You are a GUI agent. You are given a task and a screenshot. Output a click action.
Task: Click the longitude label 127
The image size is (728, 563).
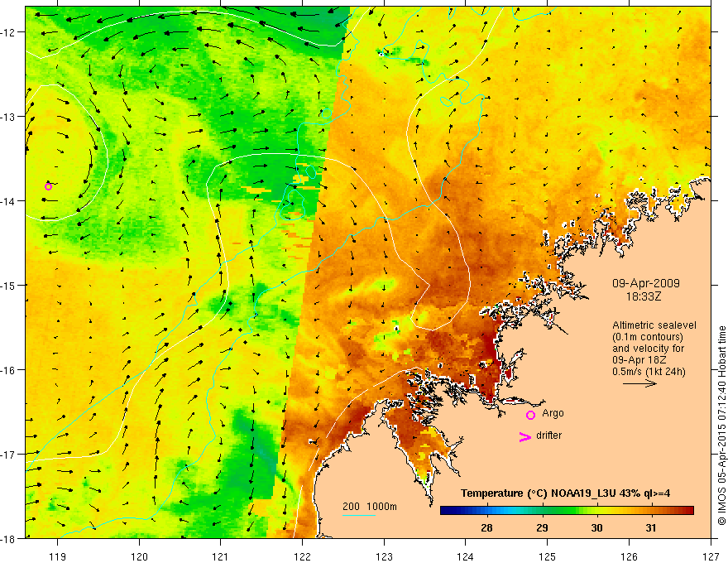coord(711,556)
